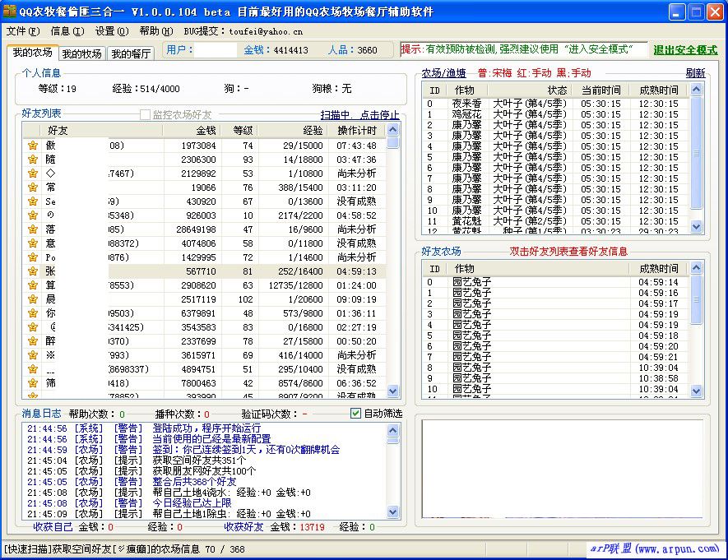Click star icon in the 2129892 row

[33, 174]
